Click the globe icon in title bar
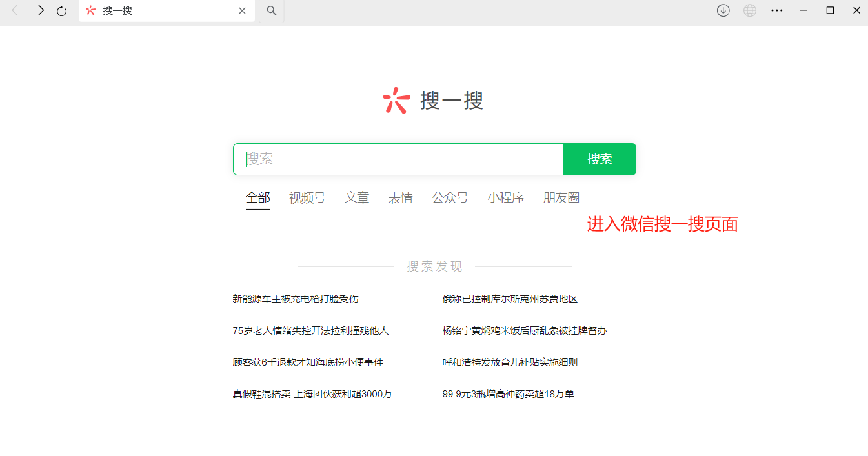Image resolution: width=868 pixels, height=456 pixels. point(750,10)
